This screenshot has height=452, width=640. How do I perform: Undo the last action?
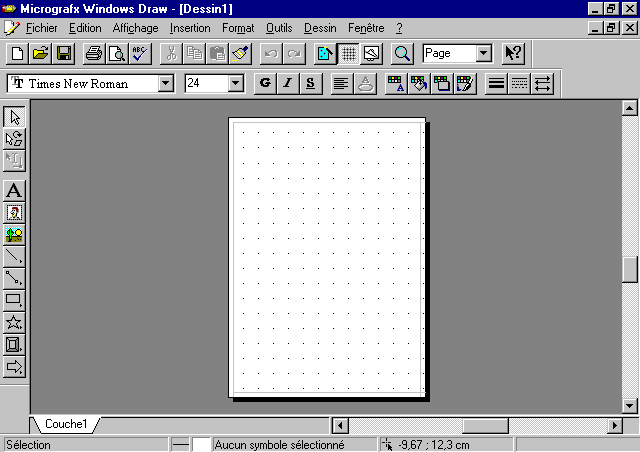[x=271, y=53]
